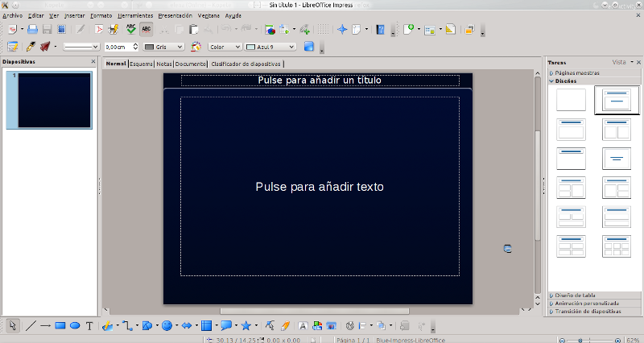Click the Navigator star icon
The width and height of the screenshot is (644, 343).
coord(341,29)
